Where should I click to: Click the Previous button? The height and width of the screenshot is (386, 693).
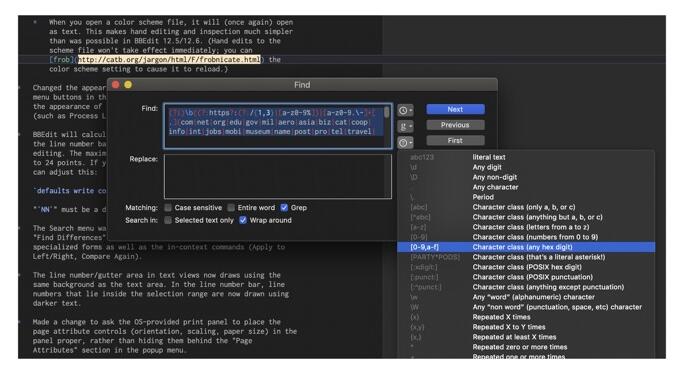point(455,125)
